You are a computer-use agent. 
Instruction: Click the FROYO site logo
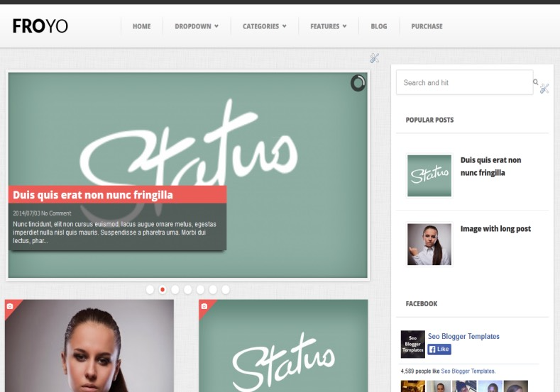point(40,26)
